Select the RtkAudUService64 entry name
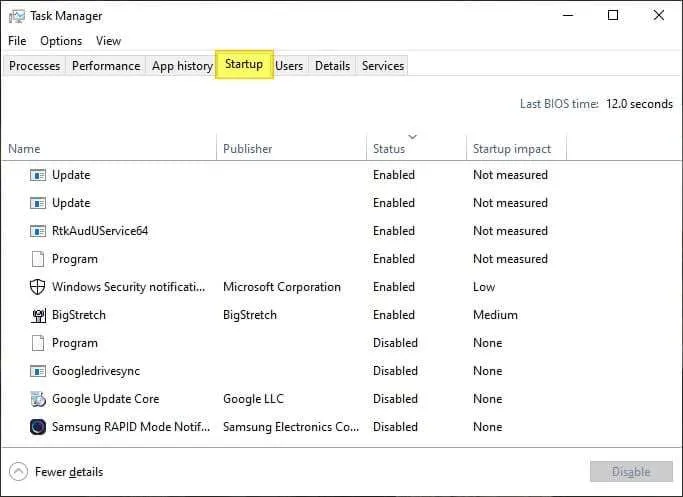 [100, 231]
